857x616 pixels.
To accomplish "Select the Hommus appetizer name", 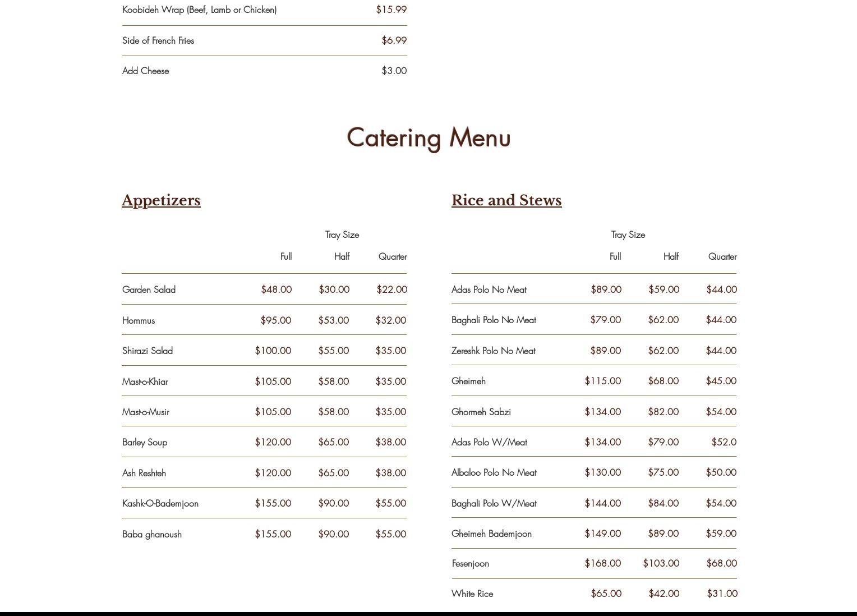I will (139, 320).
